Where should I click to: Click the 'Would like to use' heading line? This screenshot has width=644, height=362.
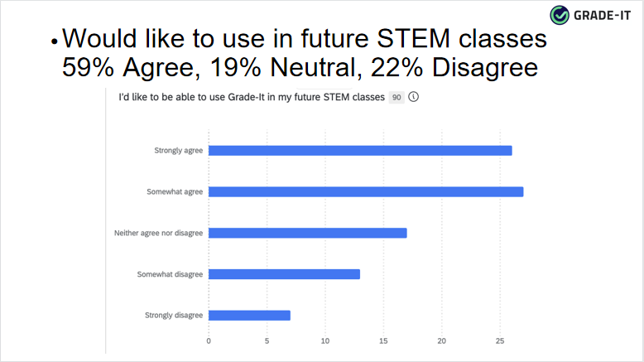click(x=305, y=39)
